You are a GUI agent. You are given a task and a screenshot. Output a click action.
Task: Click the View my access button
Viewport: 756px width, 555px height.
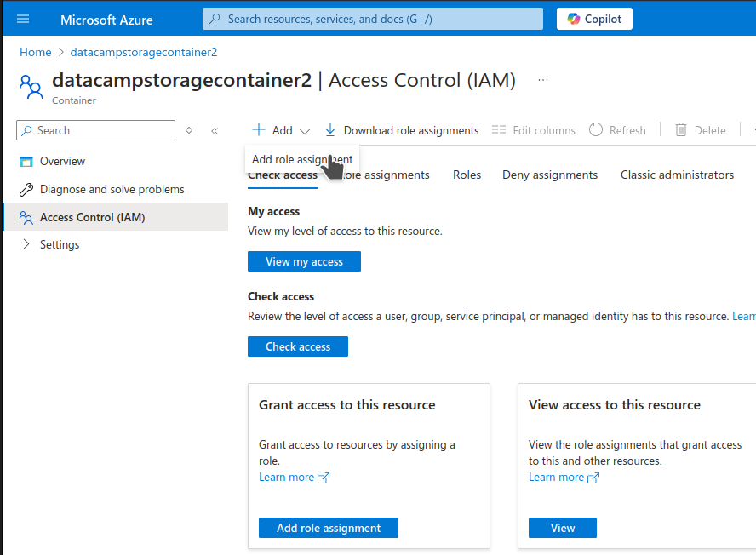click(x=304, y=261)
